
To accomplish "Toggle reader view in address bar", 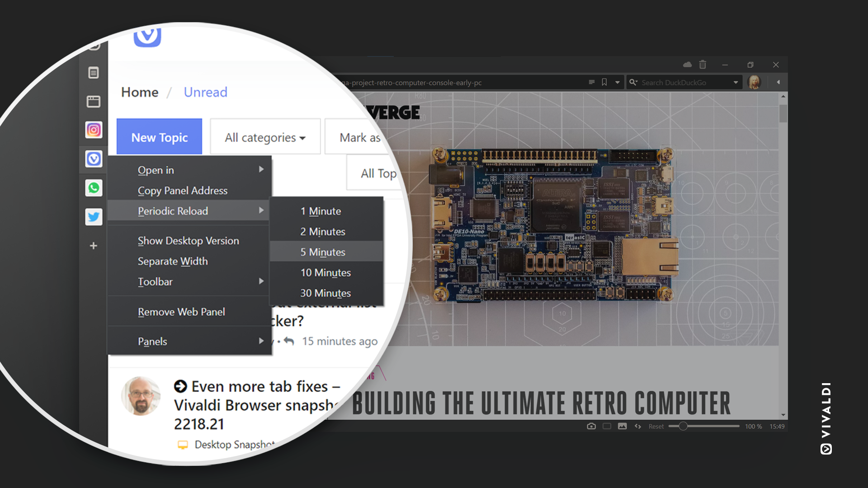I will (592, 82).
